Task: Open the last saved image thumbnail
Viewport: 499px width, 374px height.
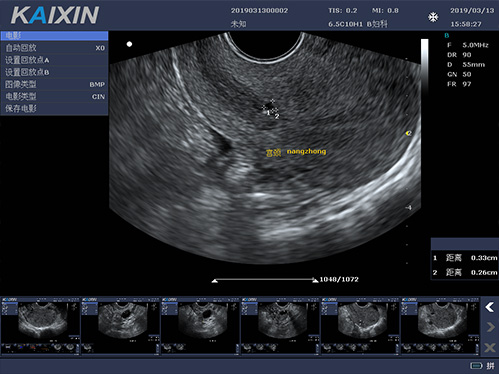Action: click(440, 326)
